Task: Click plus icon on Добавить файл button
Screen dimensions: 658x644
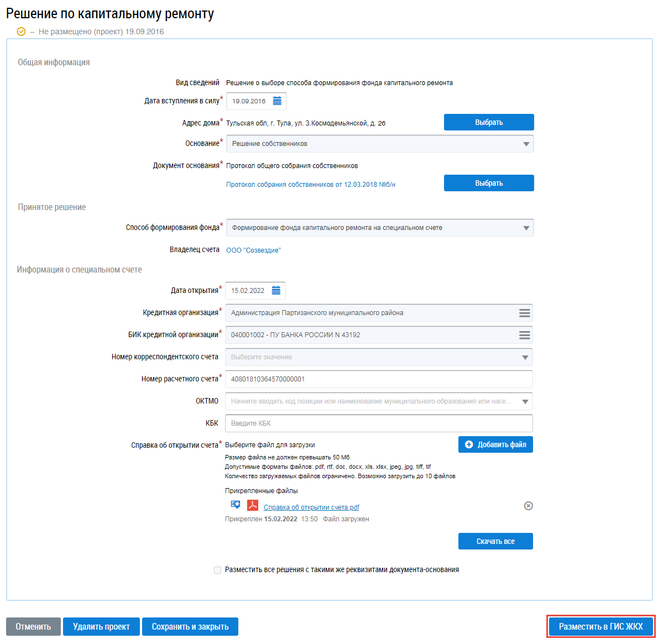Action: tap(469, 444)
